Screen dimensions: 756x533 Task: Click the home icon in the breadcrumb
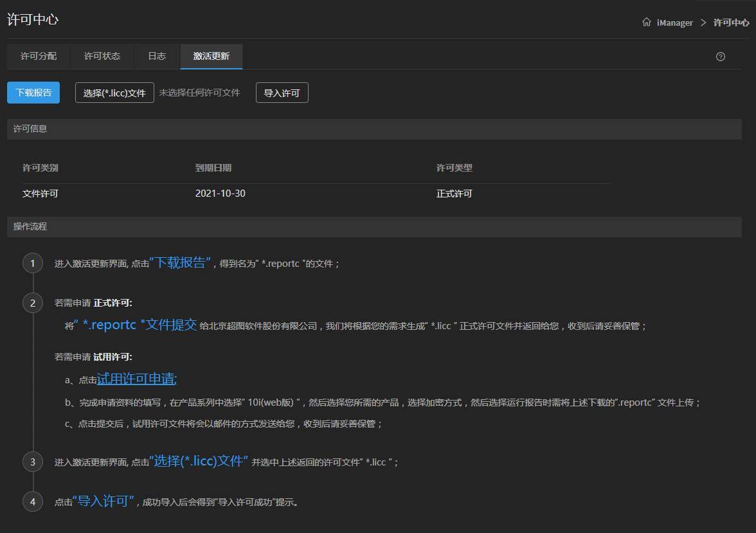click(x=647, y=23)
